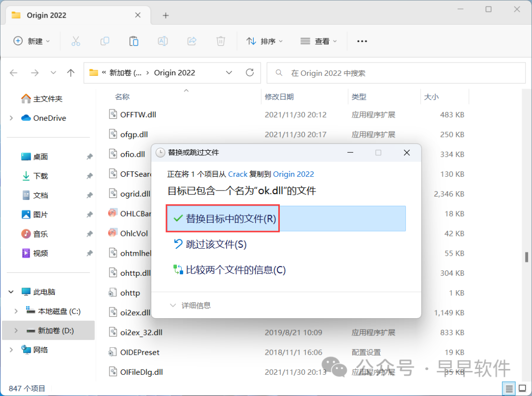Click the Crack source folder link
532x396 pixels.
pyautogui.click(x=237, y=174)
